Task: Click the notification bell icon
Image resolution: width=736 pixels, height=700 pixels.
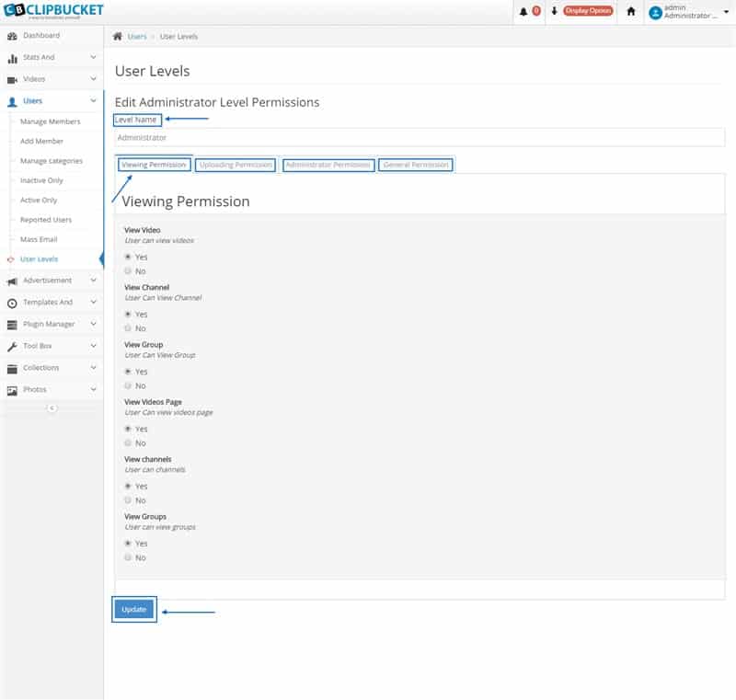Action: pyautogui.click(x=524, y=12)
